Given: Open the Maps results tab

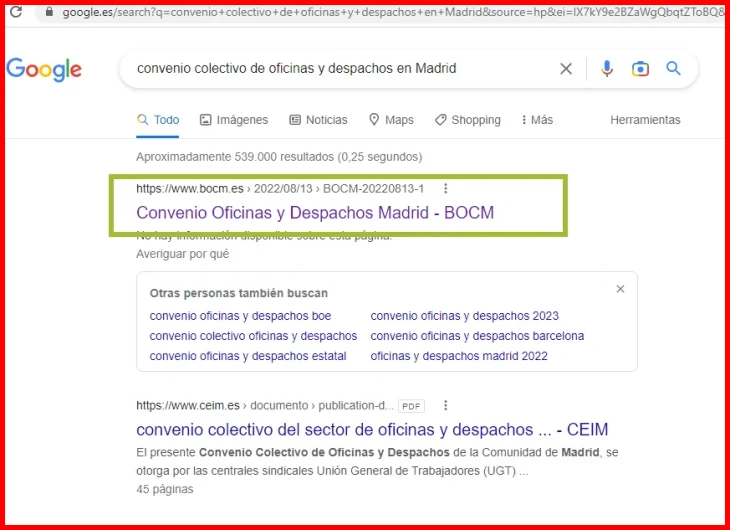Looking at the screenshot, I should [391, 120].
